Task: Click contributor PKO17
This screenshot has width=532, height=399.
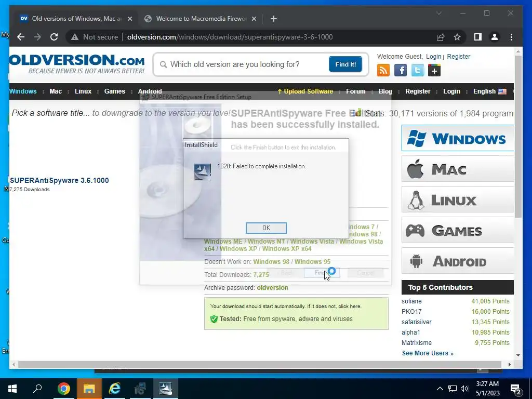Action: point(411,312)
